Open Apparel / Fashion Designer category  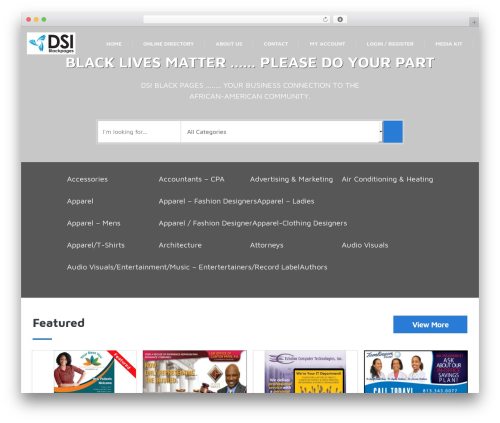[205, 223]
